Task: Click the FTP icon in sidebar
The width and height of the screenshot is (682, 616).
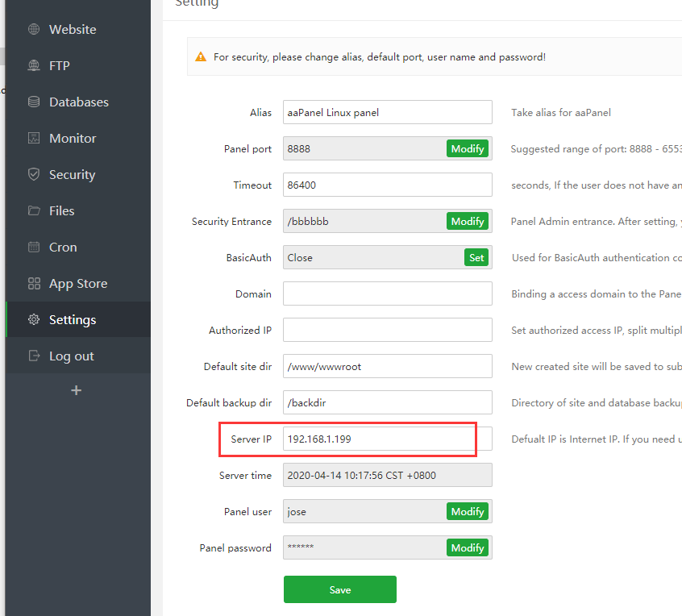Action: (34, 66)
